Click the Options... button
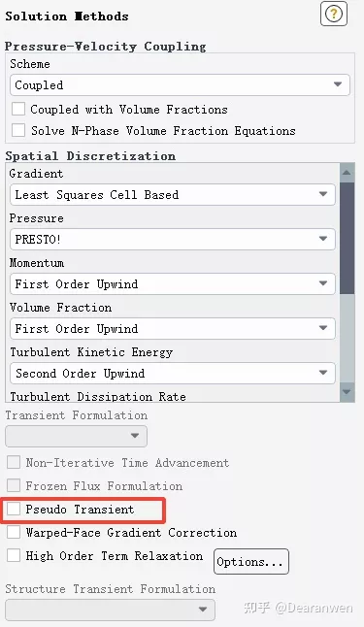 (x=250, y=561)
